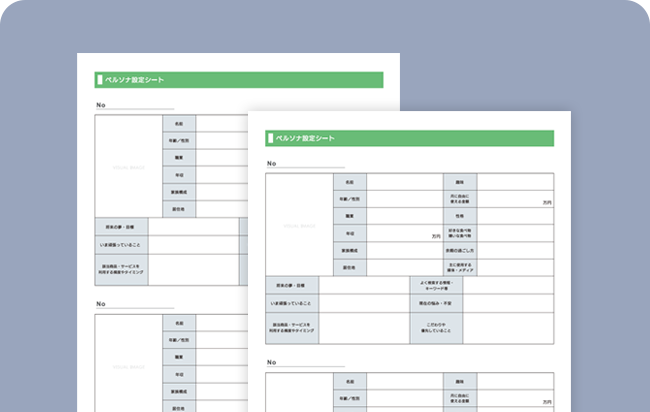Click いま頑張っていること label on front sheet
The image size is (650, 412).
pos(292,303)
